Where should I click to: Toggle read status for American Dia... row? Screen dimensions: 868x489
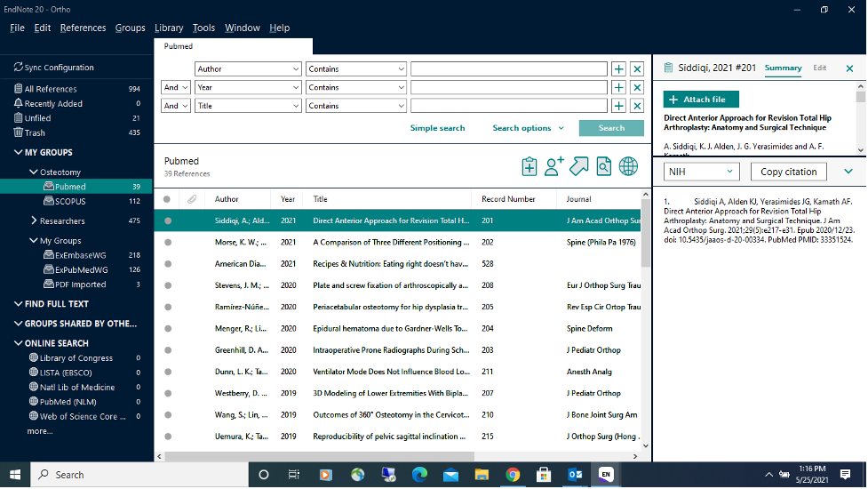coord(168,263)
